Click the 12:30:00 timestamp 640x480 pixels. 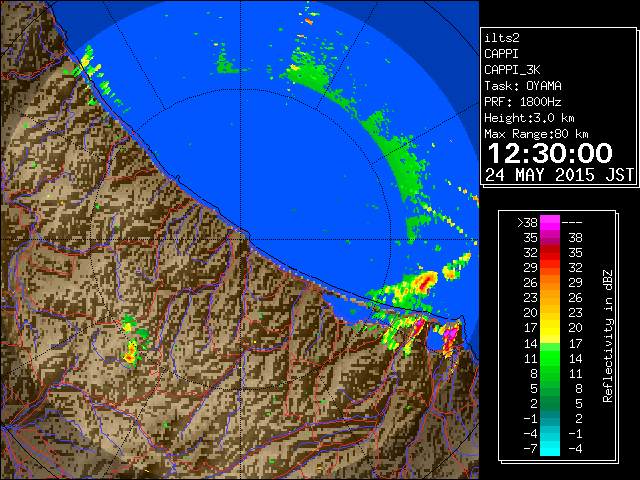coord(550,153)
